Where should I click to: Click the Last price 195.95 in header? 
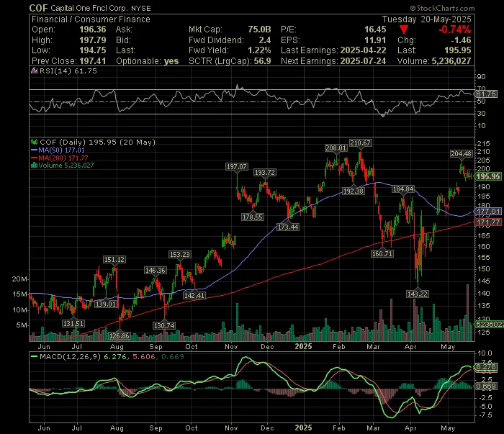click(458, 50)
